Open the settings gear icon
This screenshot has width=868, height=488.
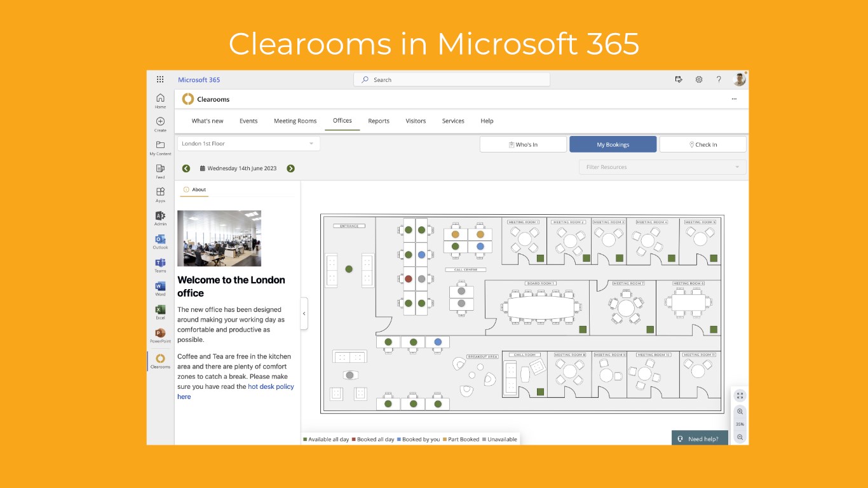(x=699, y=79)
